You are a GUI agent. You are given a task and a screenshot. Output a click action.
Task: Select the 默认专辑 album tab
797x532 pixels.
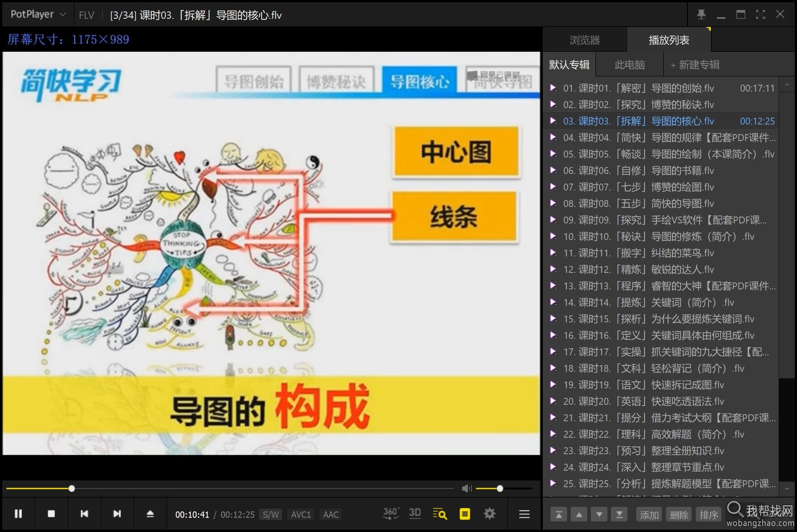tap(569, 65)
